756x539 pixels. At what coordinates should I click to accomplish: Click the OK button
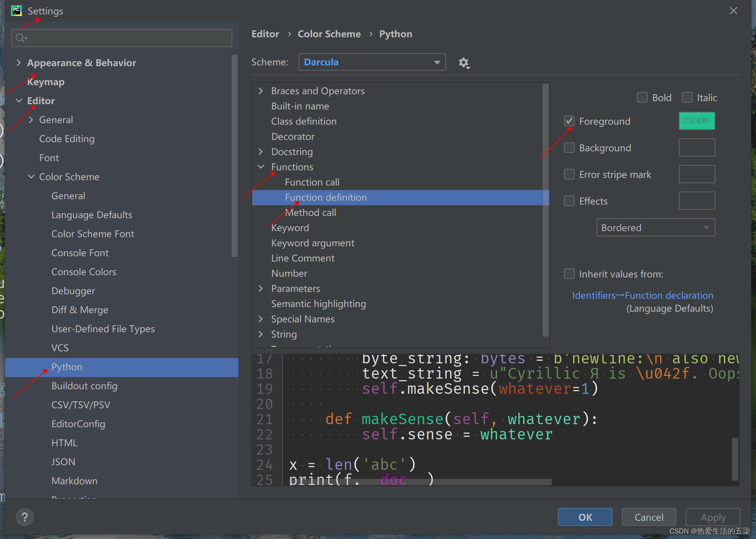tap(585, 517)
